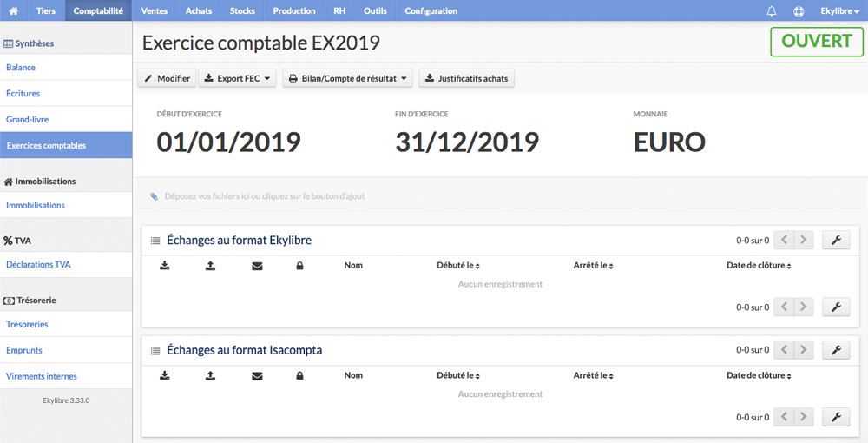Image resolution: width=868 pixels, height=443 pixels.
Task: Open Immobilisations sidebar link
Action: click(x=66, y=206)
